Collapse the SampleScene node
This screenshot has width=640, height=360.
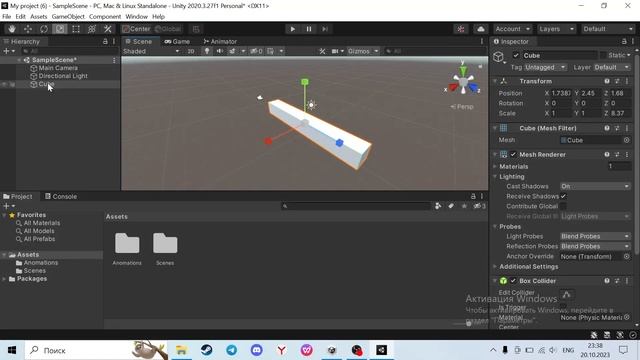(x=19, y=60)
